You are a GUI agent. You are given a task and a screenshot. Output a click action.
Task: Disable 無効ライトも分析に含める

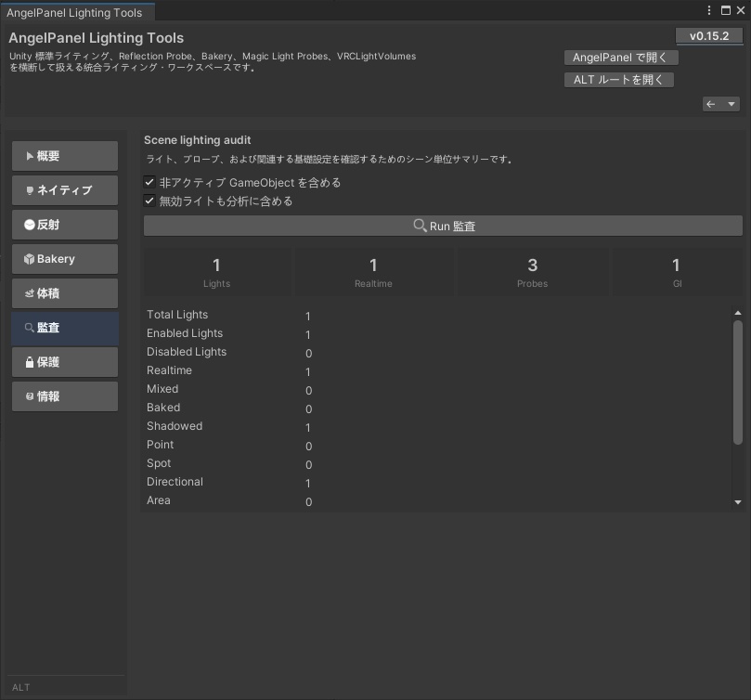point(150,201)
